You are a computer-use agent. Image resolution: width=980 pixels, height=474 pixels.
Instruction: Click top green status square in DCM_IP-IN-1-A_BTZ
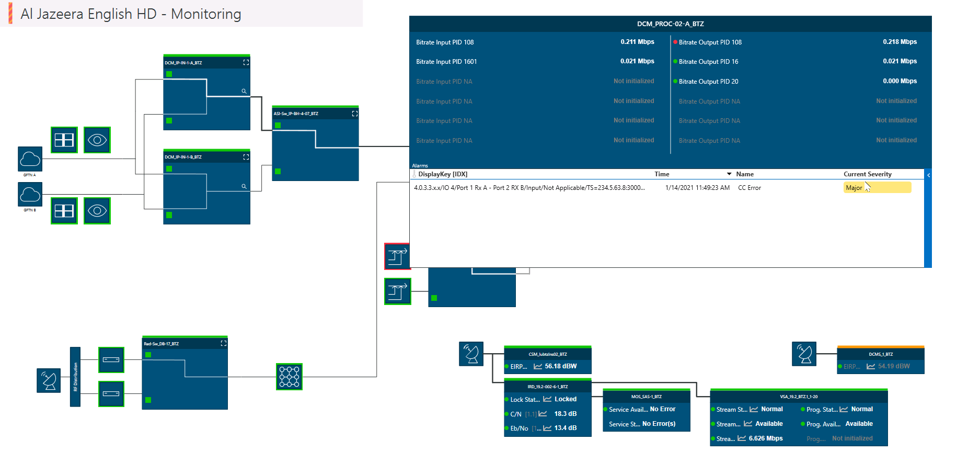point(169,74)
